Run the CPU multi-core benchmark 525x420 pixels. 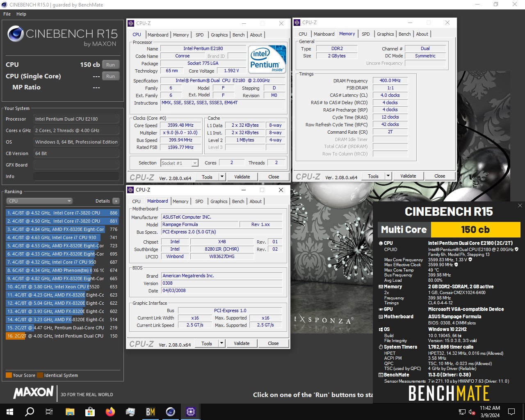pyautogui.click(x=111, y=65)
